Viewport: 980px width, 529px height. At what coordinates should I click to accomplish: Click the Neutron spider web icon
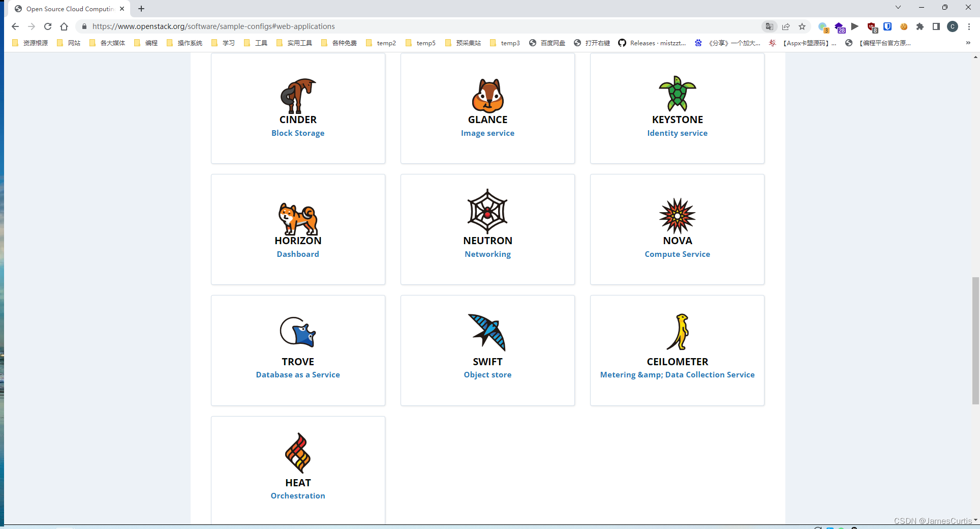point(487,212)
